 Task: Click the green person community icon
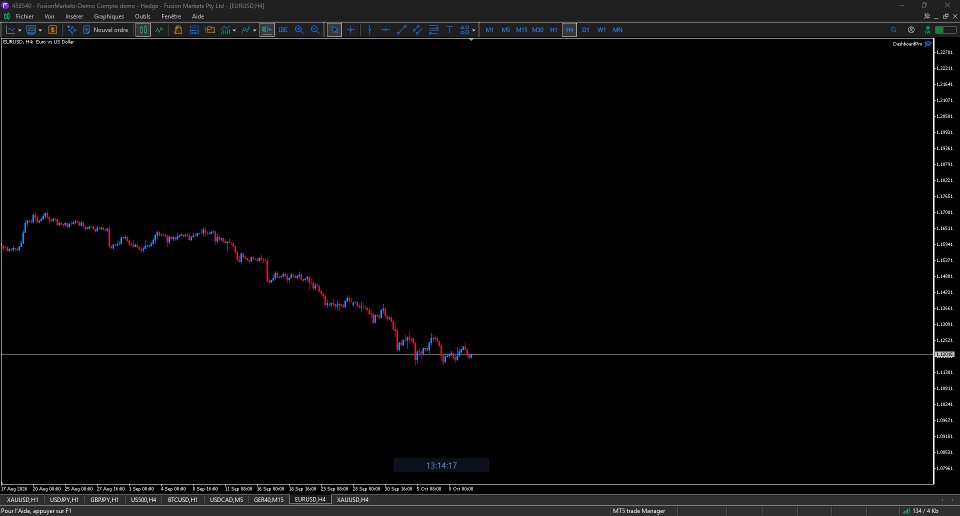pyautogui.click(x=928, y=29)
